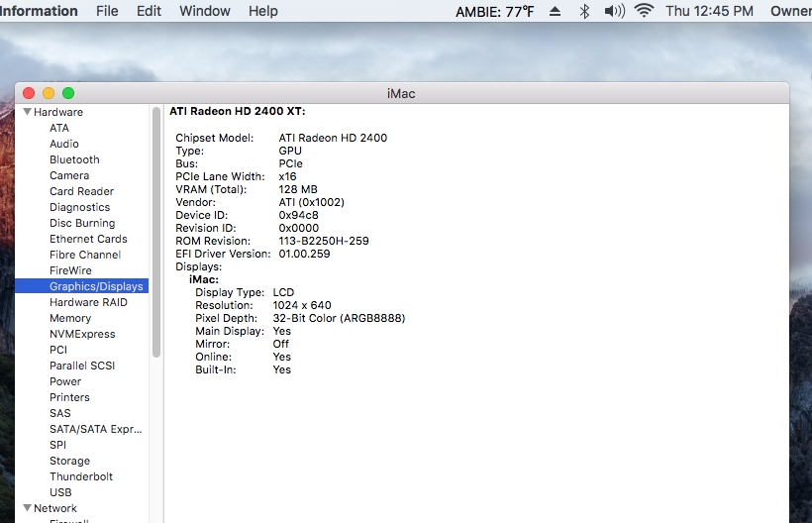Click the Bluetooth icon in menu bar
Screen dimensions: 812x523
coord(584,11)
